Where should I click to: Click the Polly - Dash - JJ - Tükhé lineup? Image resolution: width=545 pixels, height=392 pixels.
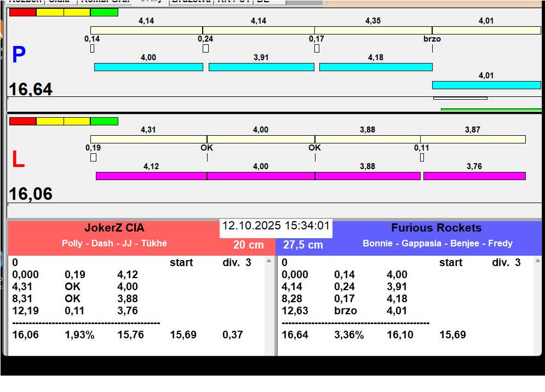[x=114, y=243]
